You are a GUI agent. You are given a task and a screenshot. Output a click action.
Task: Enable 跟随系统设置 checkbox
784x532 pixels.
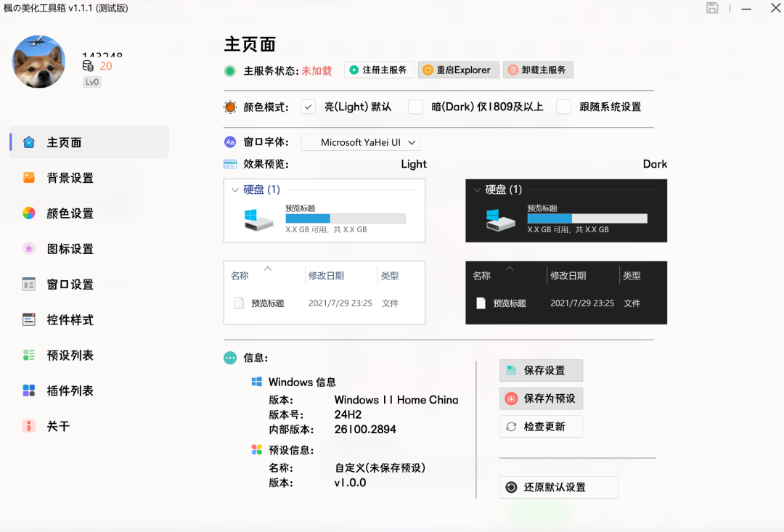(563, 107)
